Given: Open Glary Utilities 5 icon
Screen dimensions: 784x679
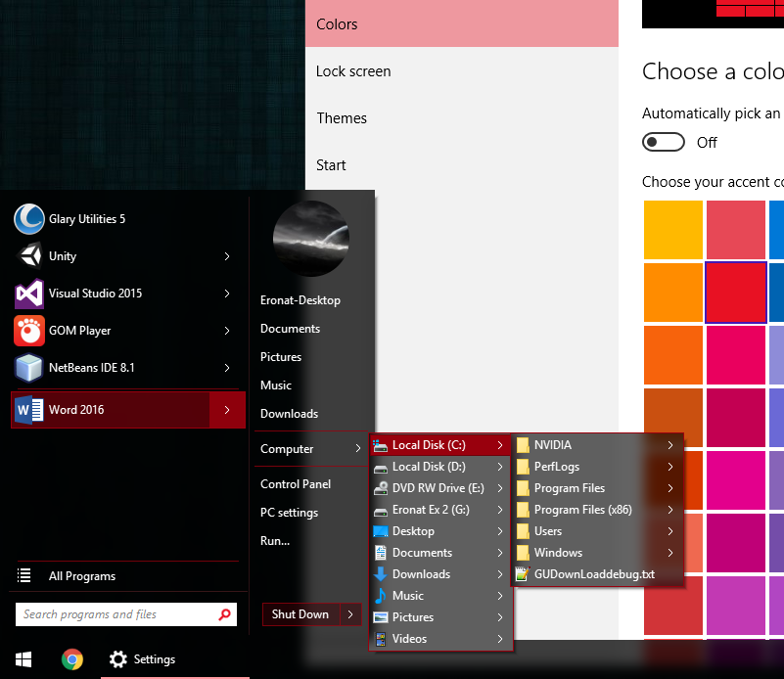Looking at the screenshot, I should tap(29, 219).
